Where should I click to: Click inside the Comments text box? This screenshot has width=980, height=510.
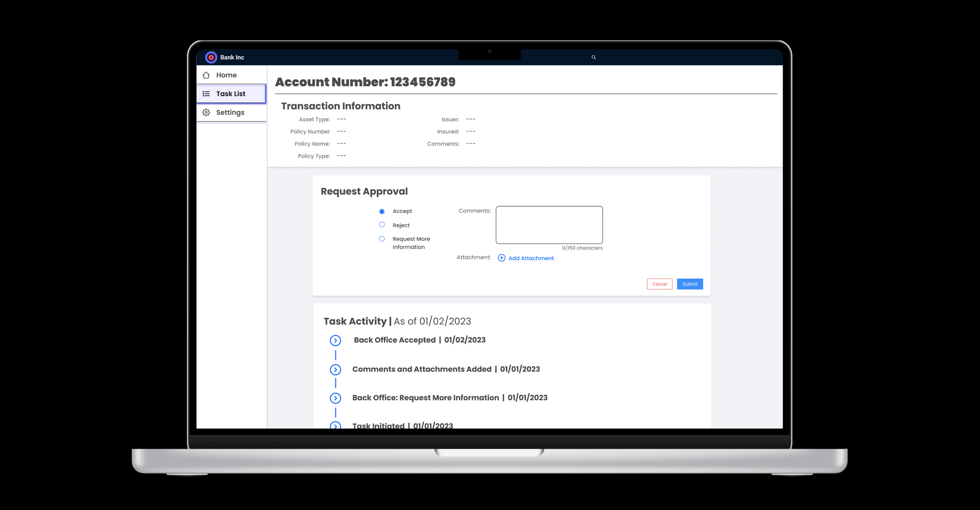549,225
